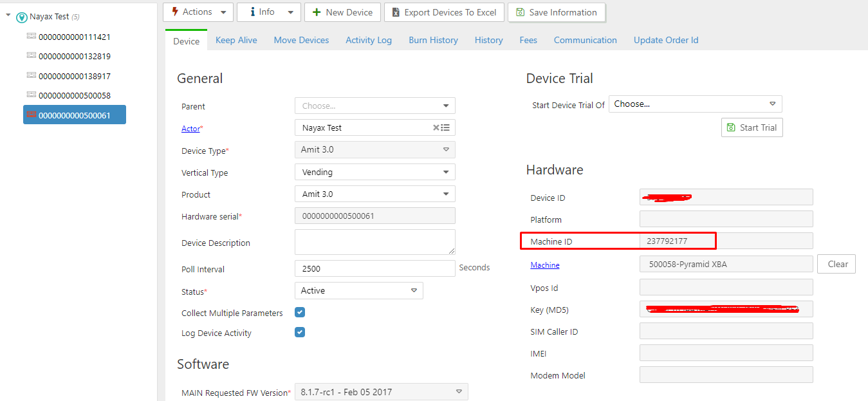Click the Start Trial save icon
This screenshot has width=868, height=401.
coord(731,127)
